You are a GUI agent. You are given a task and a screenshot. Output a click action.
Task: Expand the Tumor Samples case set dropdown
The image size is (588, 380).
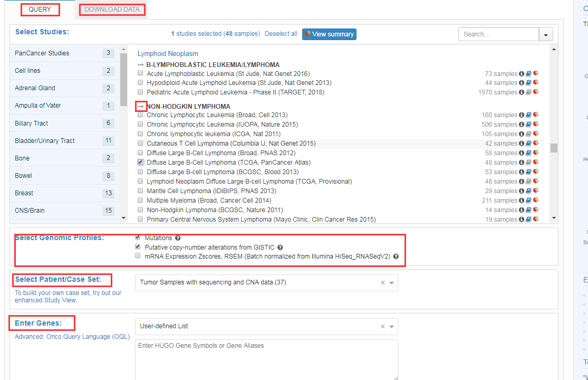pos(392,283)
